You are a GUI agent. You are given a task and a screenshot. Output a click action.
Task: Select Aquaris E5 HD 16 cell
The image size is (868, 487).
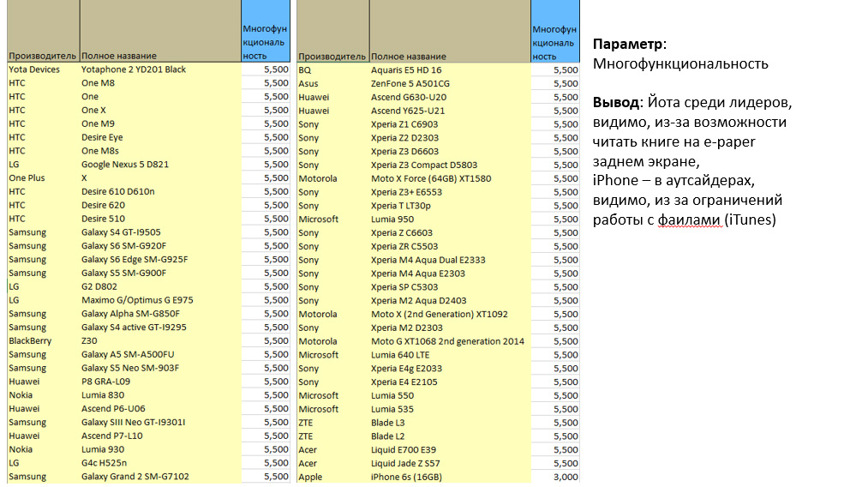coord(450,69)
